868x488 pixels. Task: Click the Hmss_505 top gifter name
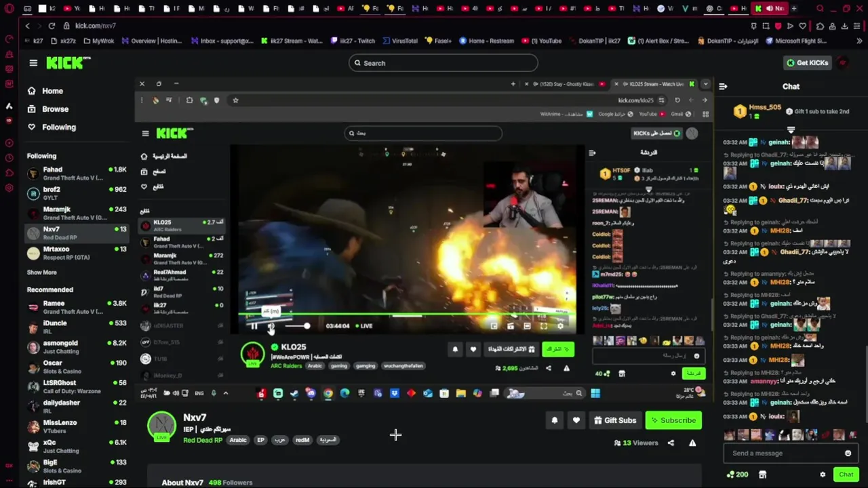coord(765,108)
